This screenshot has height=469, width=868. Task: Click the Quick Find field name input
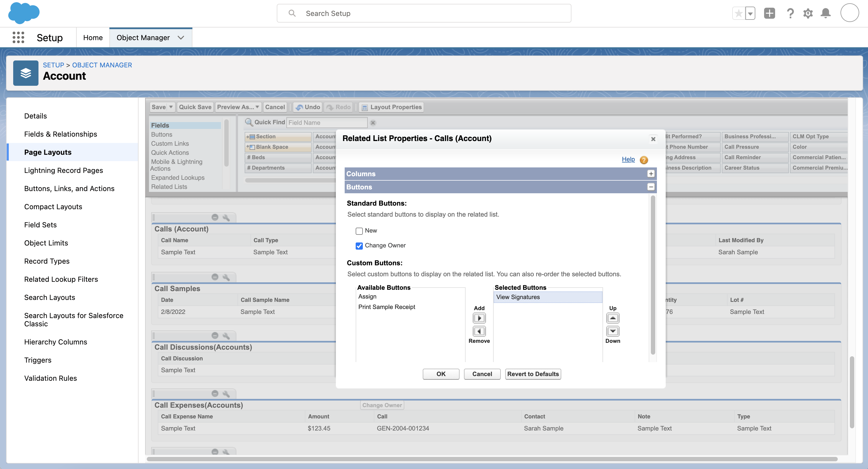326,123
